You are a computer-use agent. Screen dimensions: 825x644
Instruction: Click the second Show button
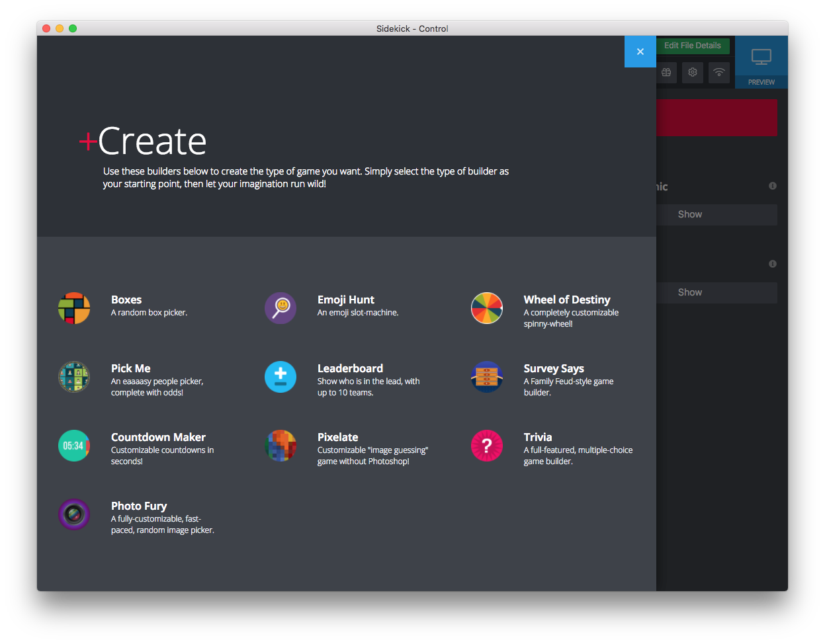(716, 292)
